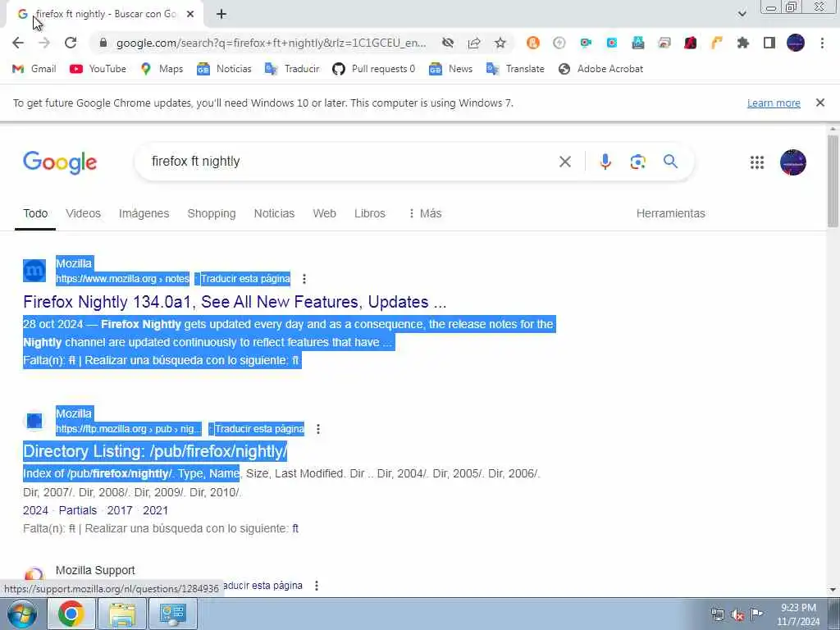The width and height of the screenshot is (840, 630).
Task: Open the Chrome three-dot menu
Action: pos(822,43)
